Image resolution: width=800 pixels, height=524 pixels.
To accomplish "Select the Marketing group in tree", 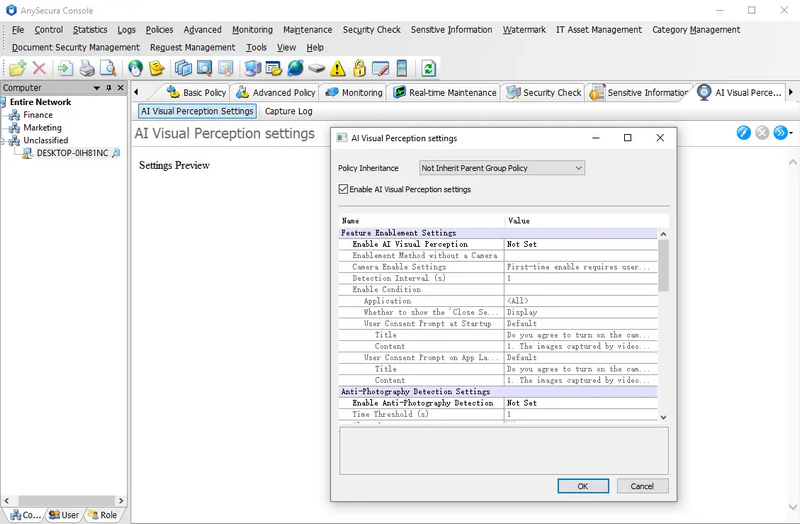I will (x=42, y=128).
